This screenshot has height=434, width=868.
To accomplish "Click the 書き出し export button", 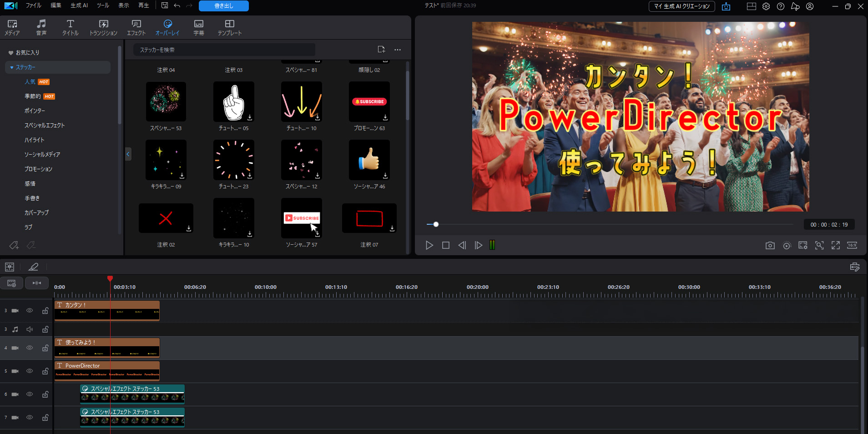I will tap(223, 6).
